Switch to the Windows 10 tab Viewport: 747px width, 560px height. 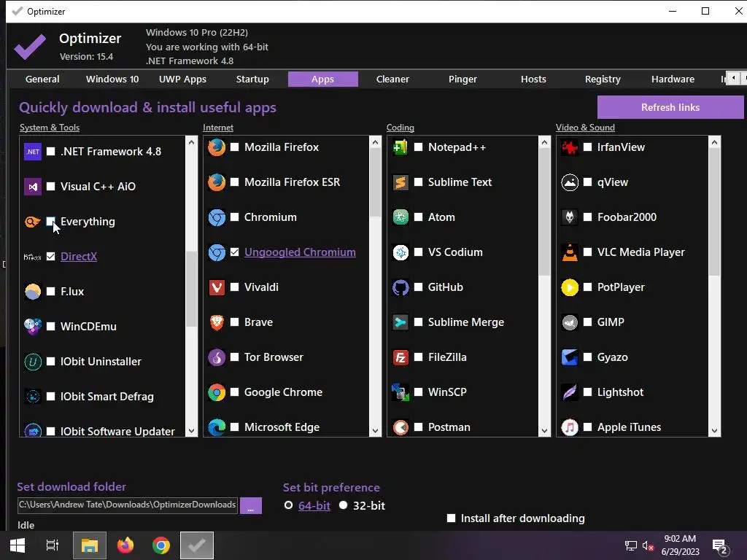click(112, 79)
